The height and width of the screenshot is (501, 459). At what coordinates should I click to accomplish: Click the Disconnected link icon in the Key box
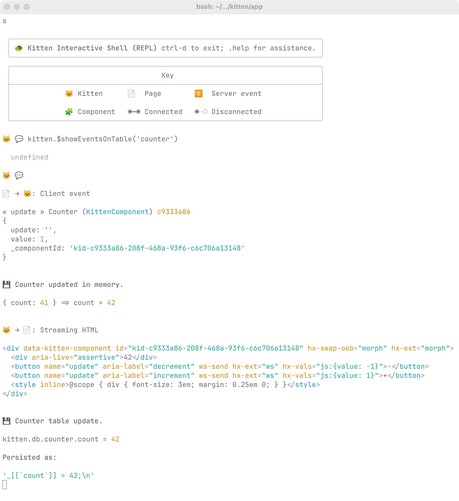[201, 112]
